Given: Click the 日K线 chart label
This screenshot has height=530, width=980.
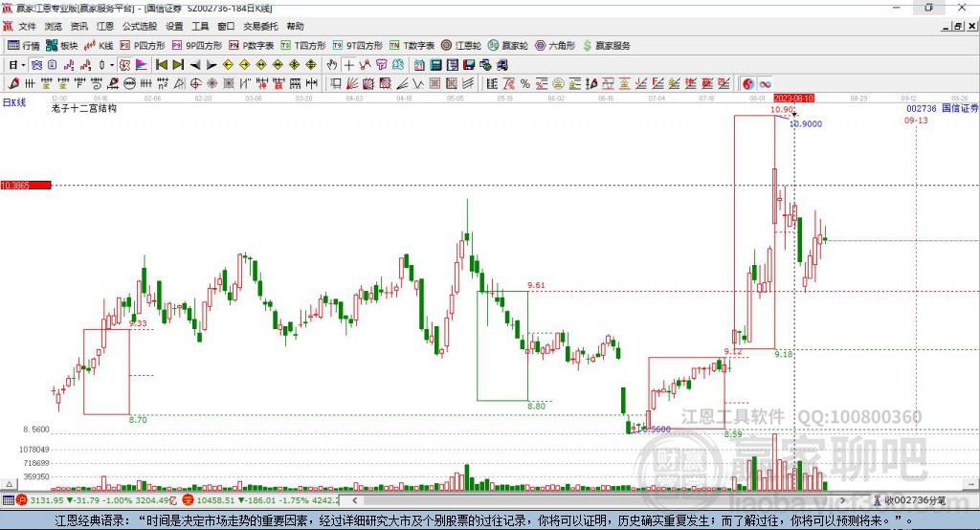Looking at the screenshot, I should (x=14, y=102).
